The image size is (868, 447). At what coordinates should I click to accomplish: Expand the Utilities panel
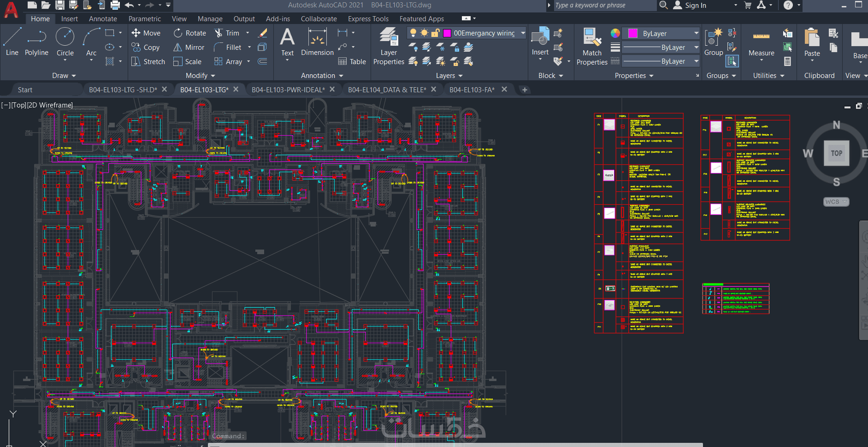[x=769, y=76]
